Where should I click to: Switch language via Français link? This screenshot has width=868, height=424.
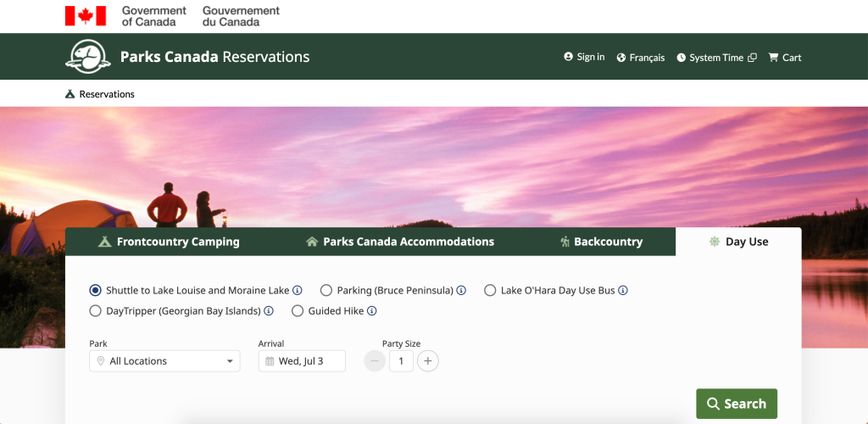pos(641,58)
